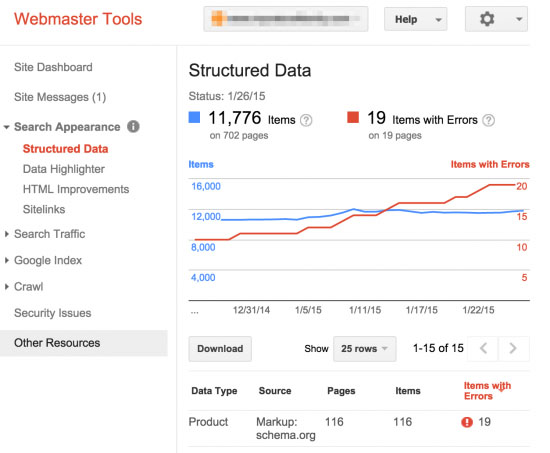Click the 1-15 of 15 pagination text

coord(438,348)
